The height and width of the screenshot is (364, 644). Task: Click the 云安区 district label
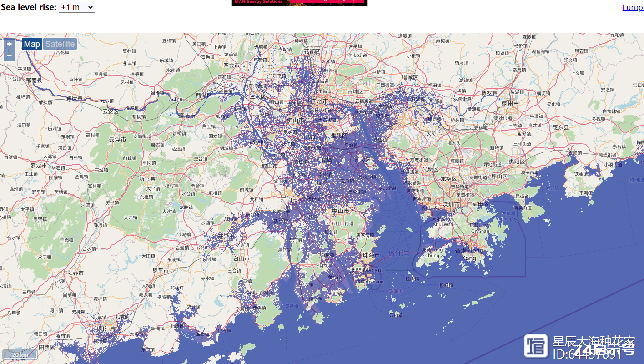pyautogui.click(x=111, y=111)
